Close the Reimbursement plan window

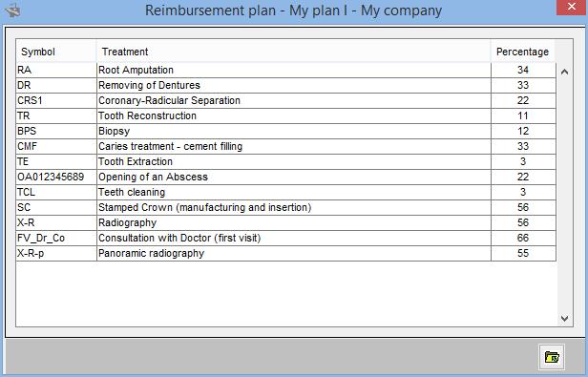pyautogui.click(x=572, y=7)
